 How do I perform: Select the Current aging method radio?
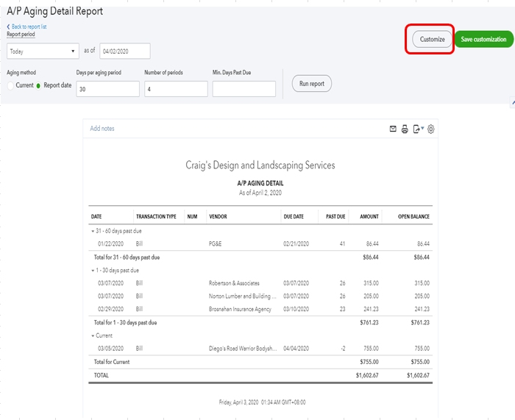point(11,85)
